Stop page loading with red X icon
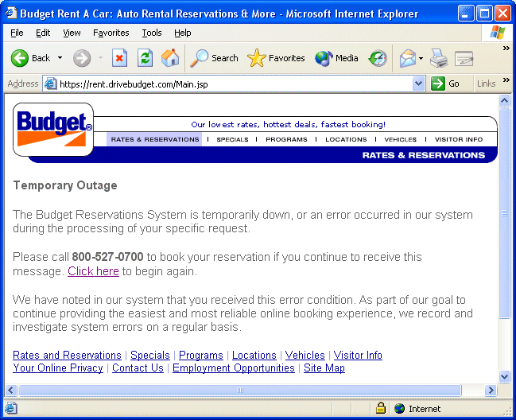 pyautogui.click(x=119, y=58)
